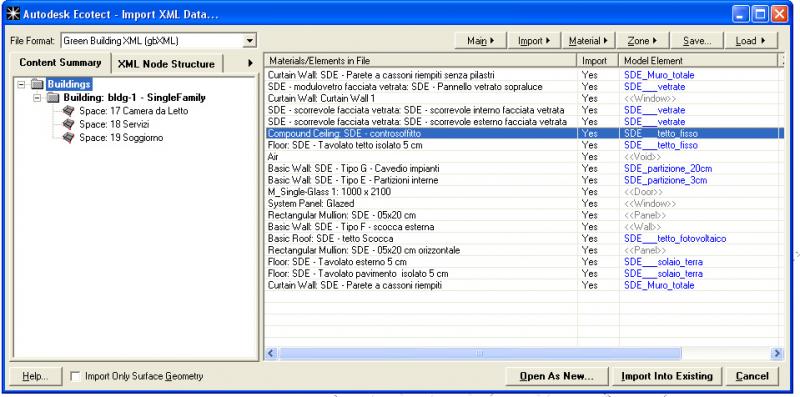The width and height of the screenshot is (800, 397).
Task: Open the Main menu button
Action: click(x=480, y=41)
